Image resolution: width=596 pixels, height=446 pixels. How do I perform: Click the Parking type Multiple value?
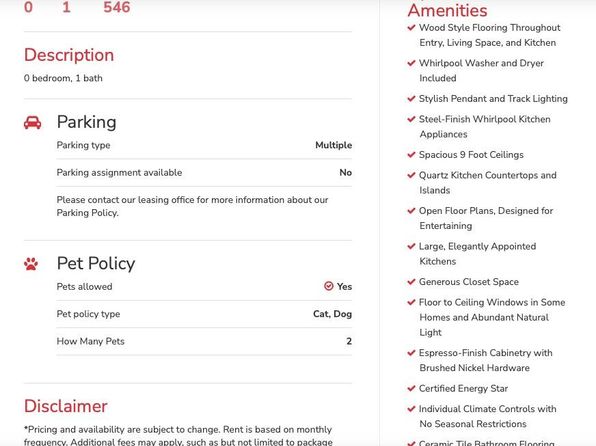[x=333, y=145]
